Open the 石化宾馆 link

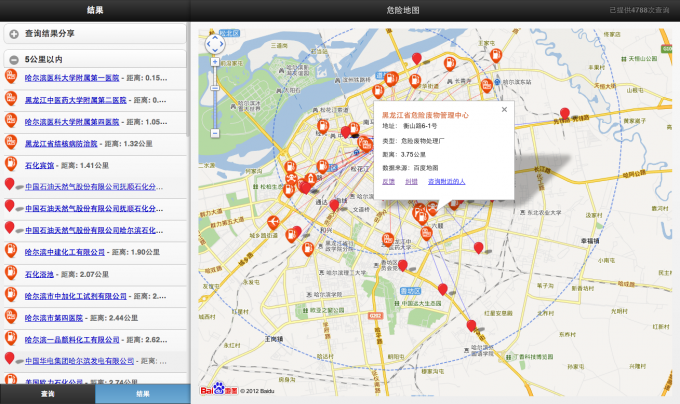click(x=39, y=165)
